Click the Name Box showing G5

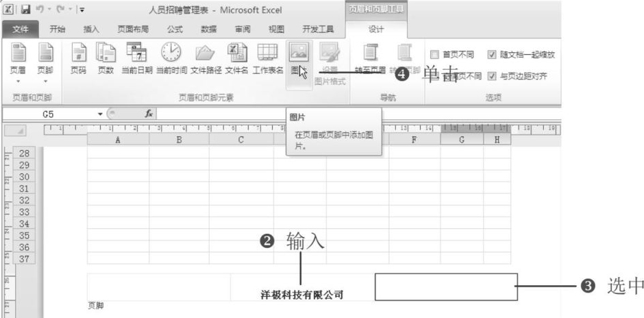tap(49, 114)
